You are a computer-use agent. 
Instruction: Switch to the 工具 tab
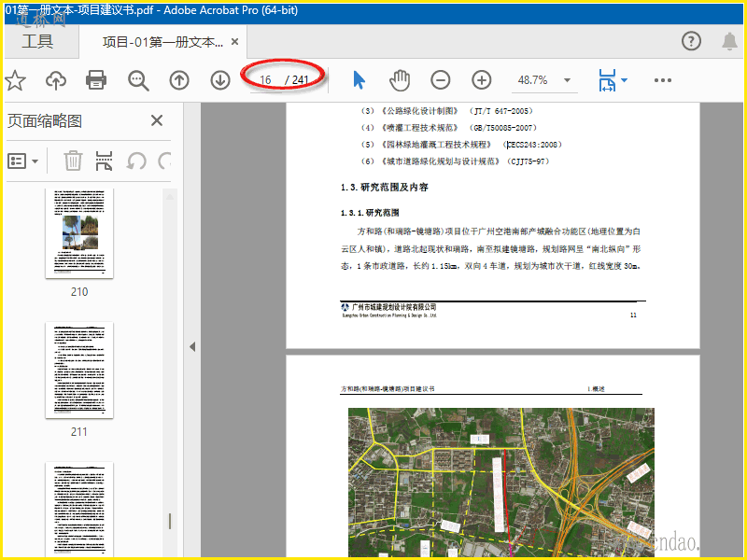[x=37, y=41]
